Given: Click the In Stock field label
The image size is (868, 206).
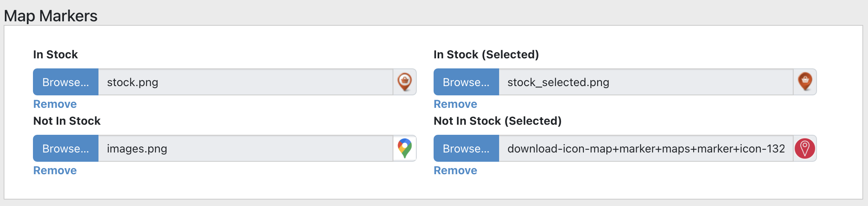Looking at the screenshot, I should [x=55, y=54].
